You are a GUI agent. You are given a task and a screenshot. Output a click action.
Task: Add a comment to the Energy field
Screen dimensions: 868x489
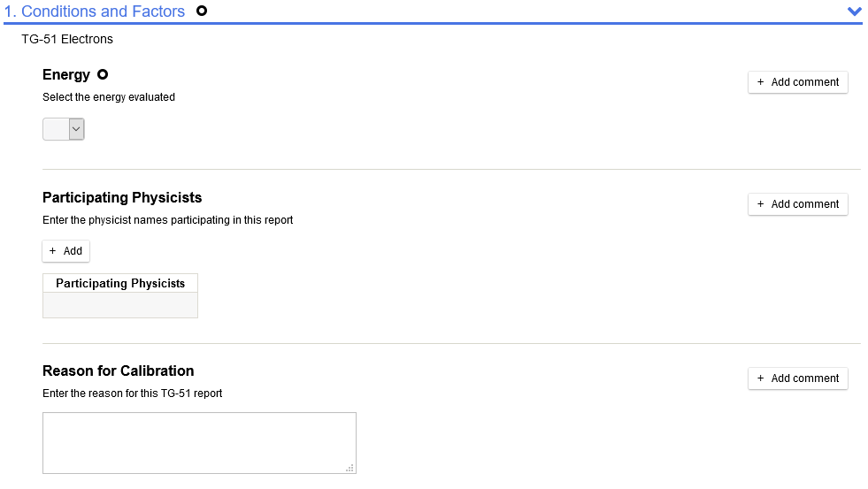(x=797, y=82)
